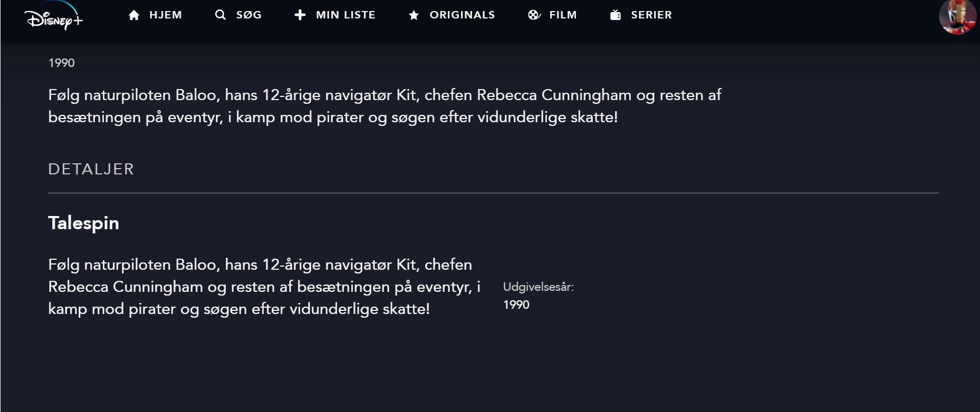The height and width of the screenshot is (412, 980).
Task: Click the Disney+ logo
Action: 54,17
